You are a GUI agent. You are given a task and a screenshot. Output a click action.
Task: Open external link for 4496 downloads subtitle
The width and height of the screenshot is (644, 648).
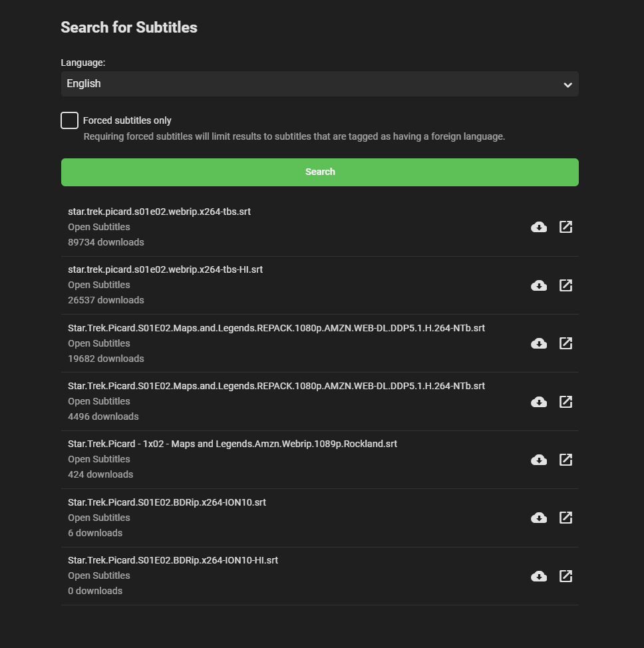click(565, 402)
